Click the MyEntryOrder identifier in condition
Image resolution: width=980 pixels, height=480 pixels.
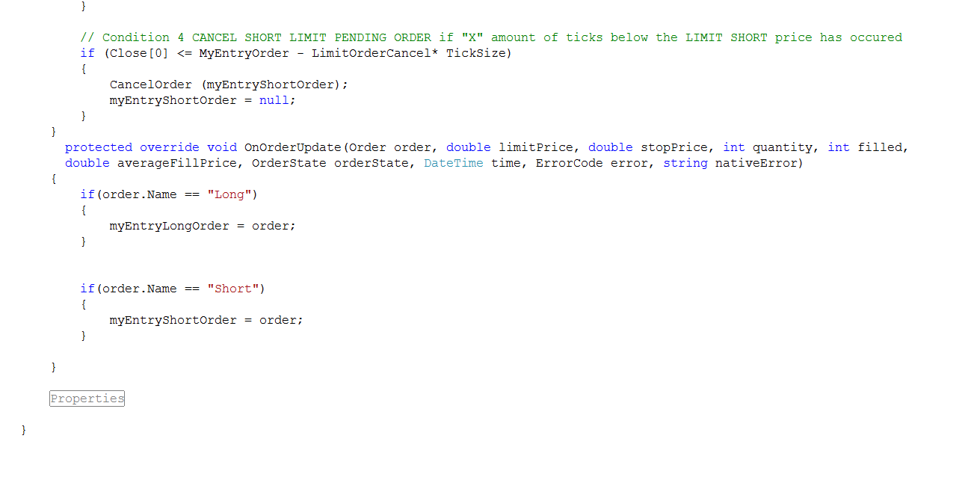pyautogui.click(x=244, y=53)
